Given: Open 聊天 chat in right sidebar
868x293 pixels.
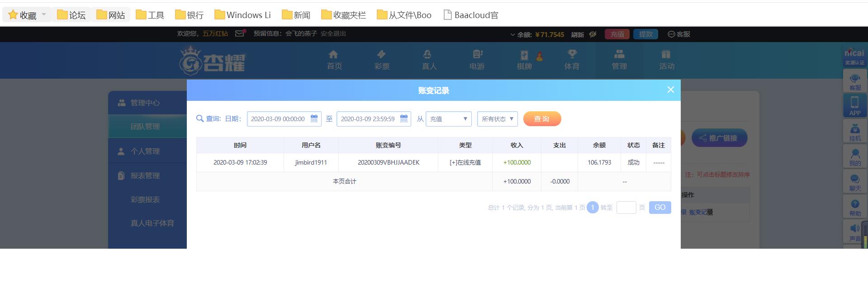Looking at the screenshot, I should pos(855,182).
